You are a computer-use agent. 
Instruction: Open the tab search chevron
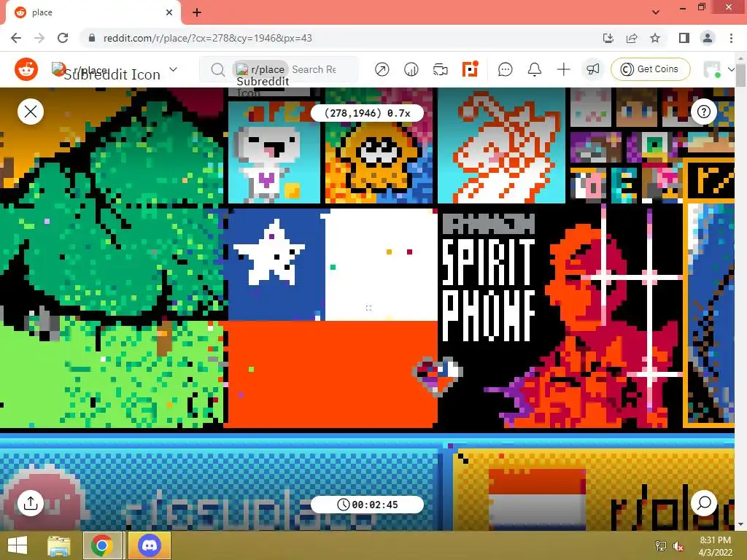click(x=656, y=12)
